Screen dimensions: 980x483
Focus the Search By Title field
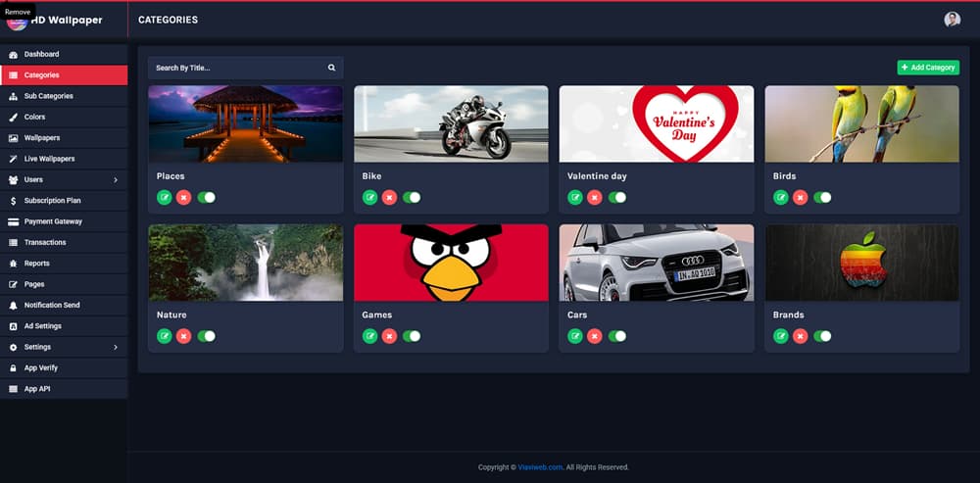[x=246, y=68]
